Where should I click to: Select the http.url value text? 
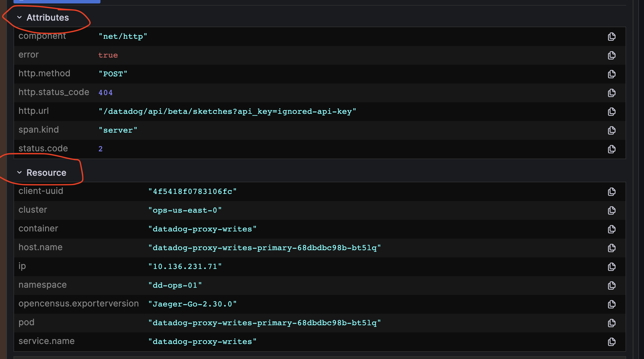click(227, 111)
